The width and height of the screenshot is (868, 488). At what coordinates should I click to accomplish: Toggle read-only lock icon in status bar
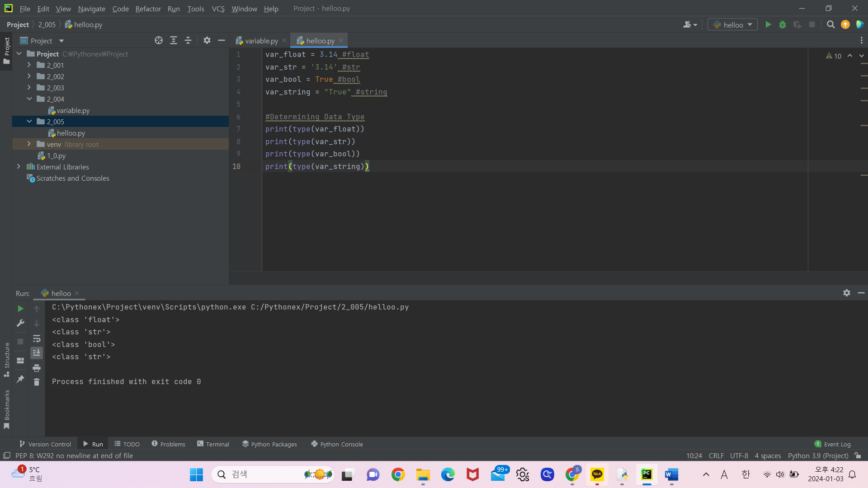858,456
